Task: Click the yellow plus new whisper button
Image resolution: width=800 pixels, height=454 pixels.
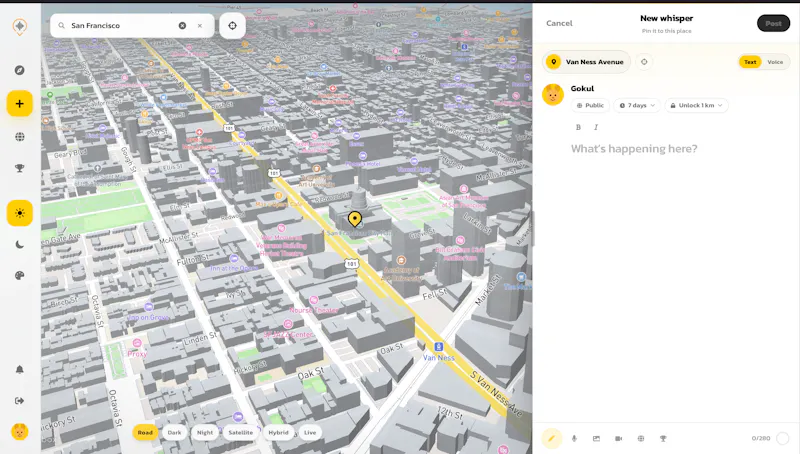Action: click(x=19, y=104)
